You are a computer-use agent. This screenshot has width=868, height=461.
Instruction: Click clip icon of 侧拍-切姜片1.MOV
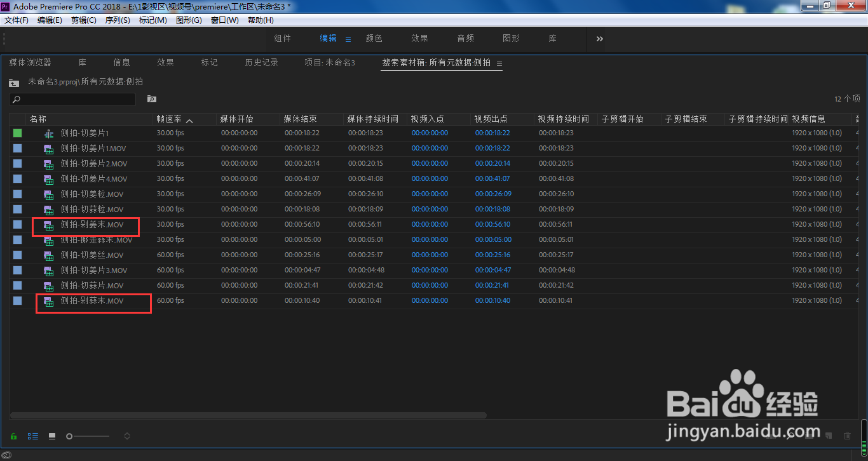point(48,149)
